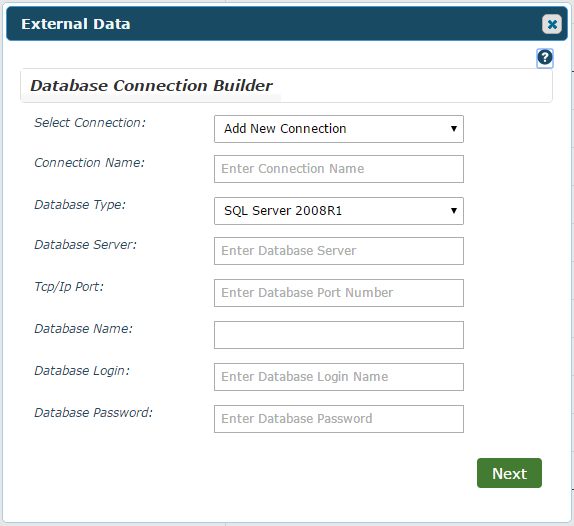Click the Database Password input box
This screenshot has height=526, width=574.
(339, 419)
